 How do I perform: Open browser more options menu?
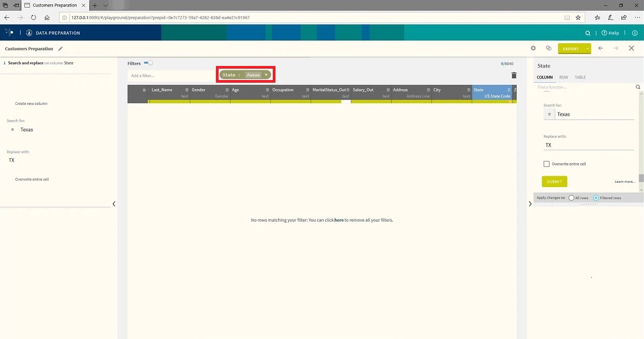coord(637,18)
